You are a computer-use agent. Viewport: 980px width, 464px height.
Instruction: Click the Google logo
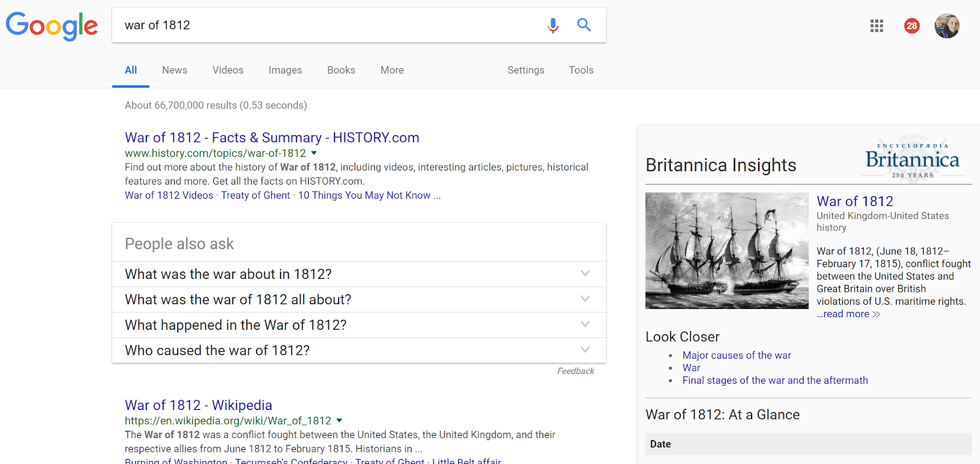(x=51, y=26)
